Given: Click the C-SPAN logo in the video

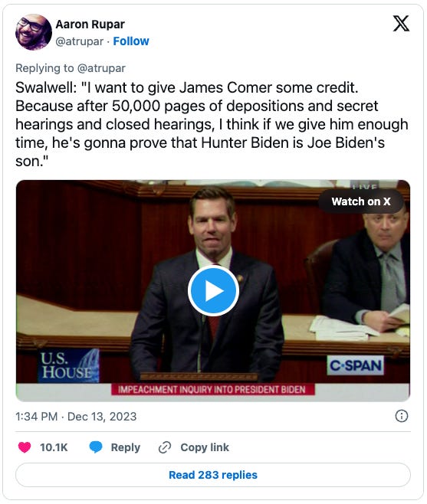Looking at the screenshot, I should click(x=355, y=365).
